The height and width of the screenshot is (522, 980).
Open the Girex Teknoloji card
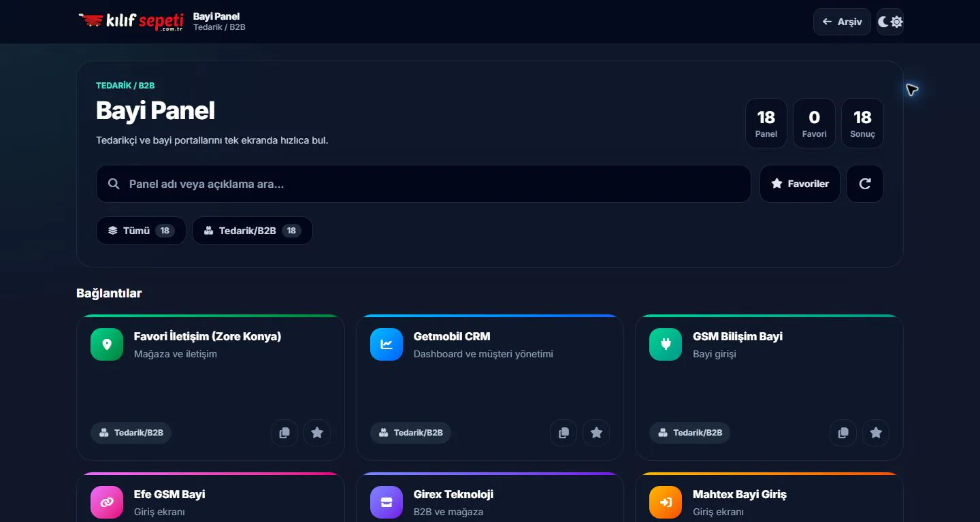490,497
